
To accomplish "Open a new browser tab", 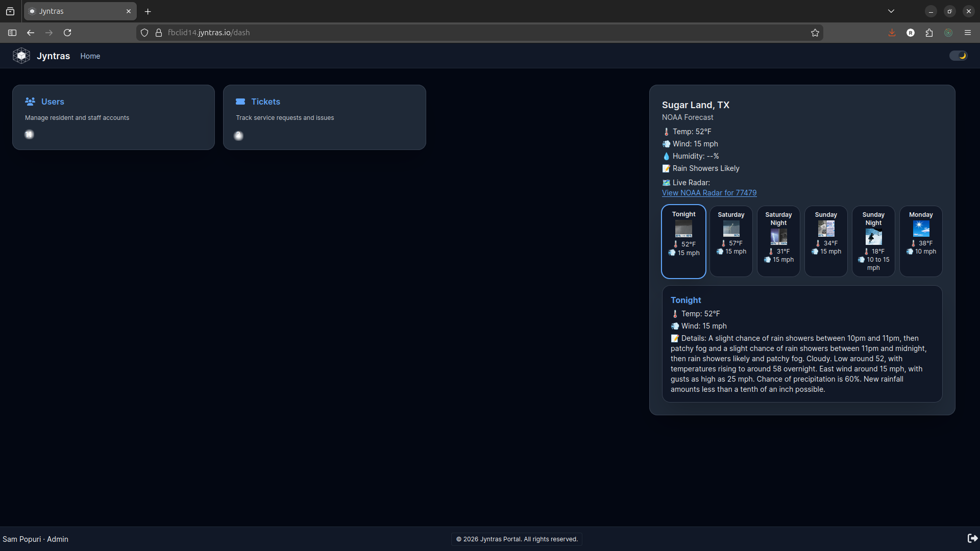I will 148,11.
